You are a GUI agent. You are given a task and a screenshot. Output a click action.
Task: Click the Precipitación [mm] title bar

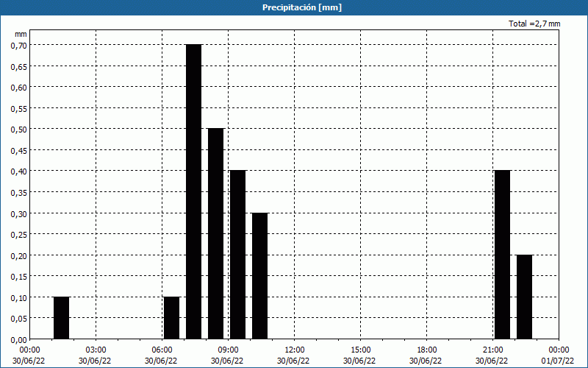294,7
